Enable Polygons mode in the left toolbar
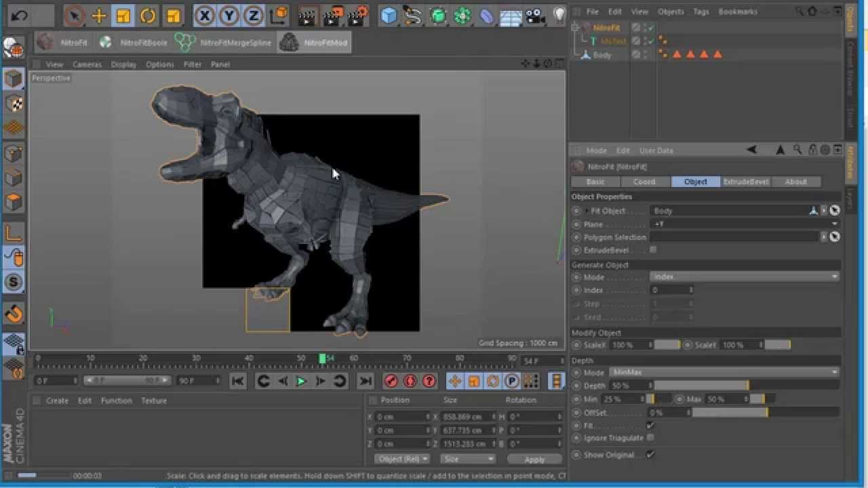868x488 pixels. point(14,203)
